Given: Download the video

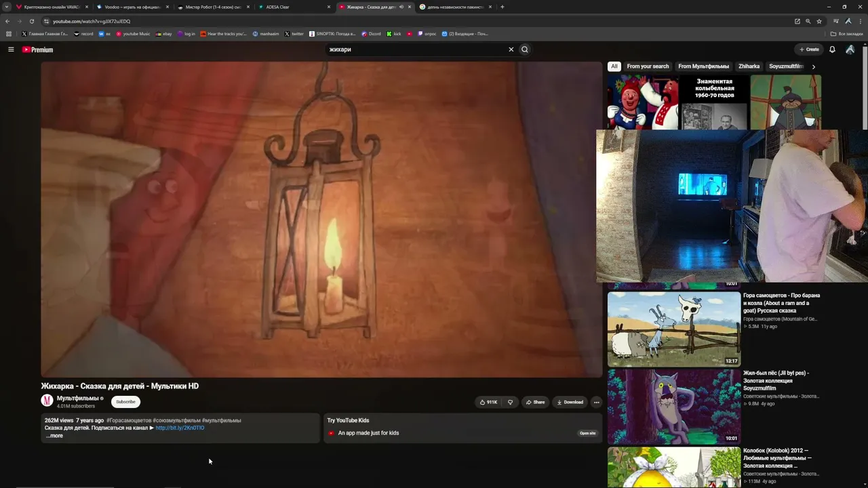Looking at the screenshot, I should click(x=570, y=402).
